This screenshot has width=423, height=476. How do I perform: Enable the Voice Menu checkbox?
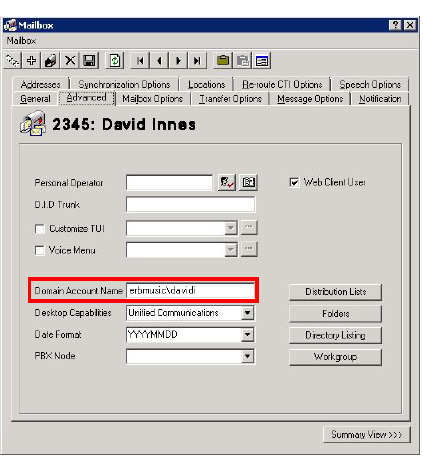pyautogui.click(x=40, y=250)
